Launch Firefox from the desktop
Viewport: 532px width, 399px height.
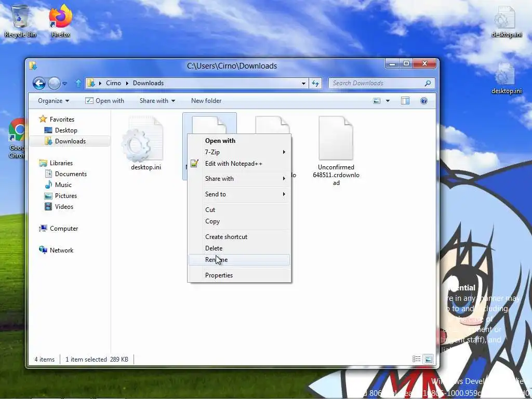click(60, 21)
